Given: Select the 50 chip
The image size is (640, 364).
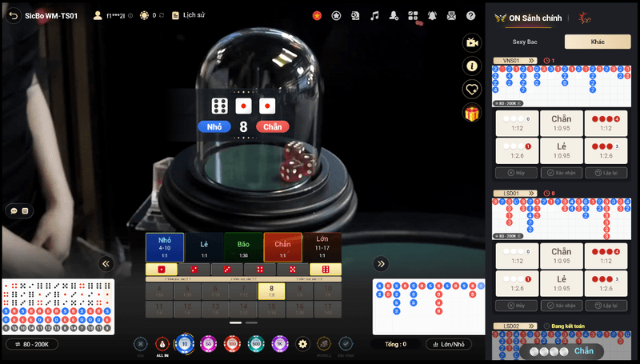Looking at the screenshot, I should point(209,344).
